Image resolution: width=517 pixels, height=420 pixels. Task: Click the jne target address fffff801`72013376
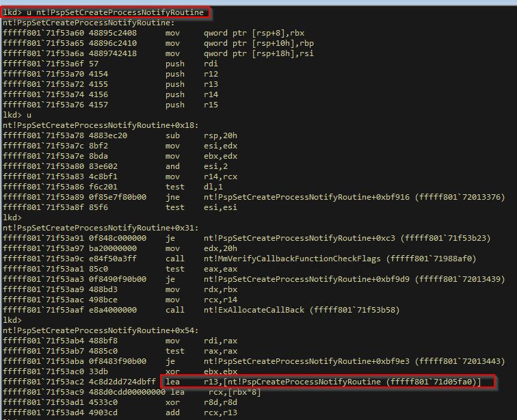pyautogui.click(x=460, y=197)
